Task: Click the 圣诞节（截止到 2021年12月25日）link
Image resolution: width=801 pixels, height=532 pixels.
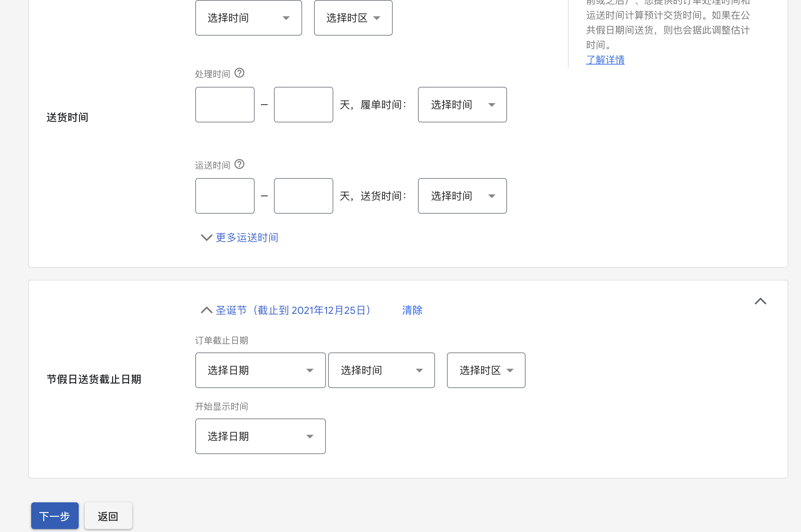Action: point(293,310)
